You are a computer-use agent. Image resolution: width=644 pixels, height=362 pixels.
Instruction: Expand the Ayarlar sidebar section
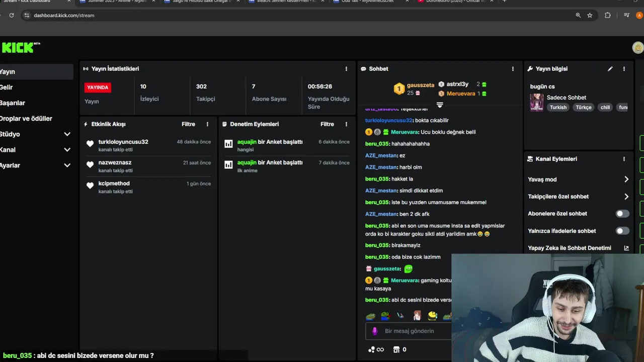point(67,165)
